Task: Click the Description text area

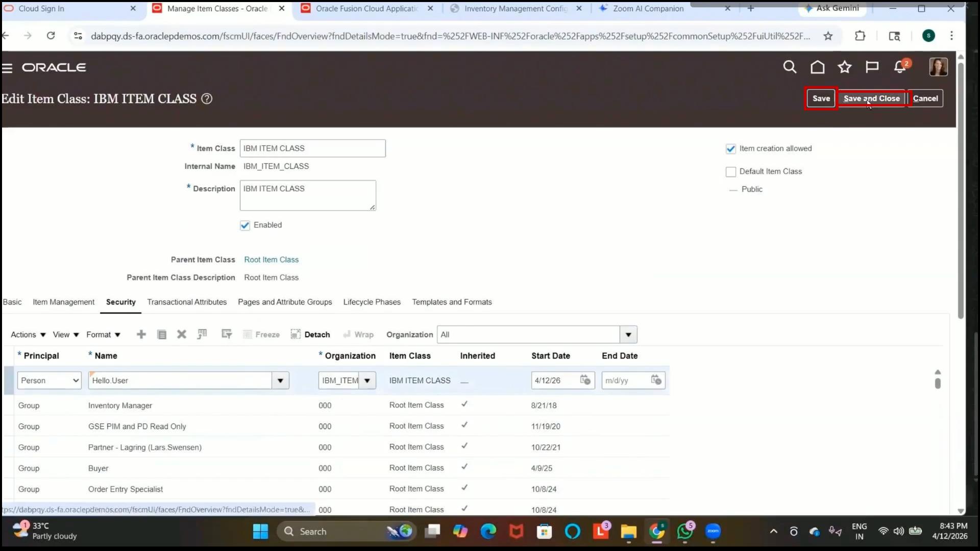Action: (308, 195)
